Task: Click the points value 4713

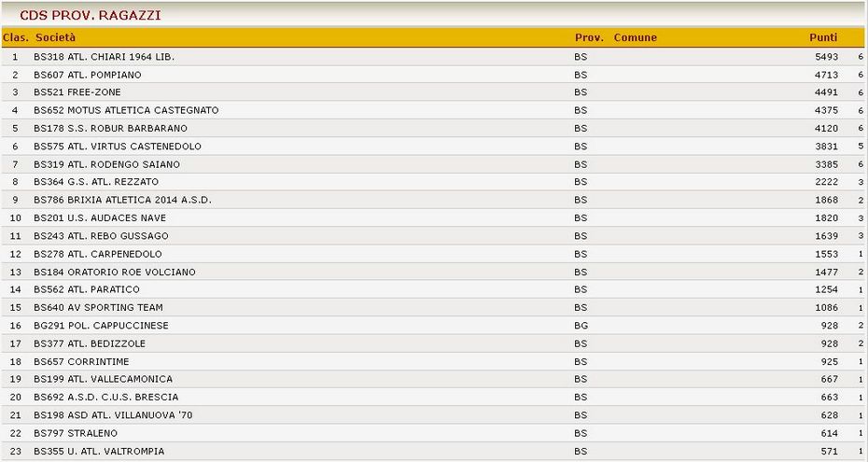Action: (827, 75)
